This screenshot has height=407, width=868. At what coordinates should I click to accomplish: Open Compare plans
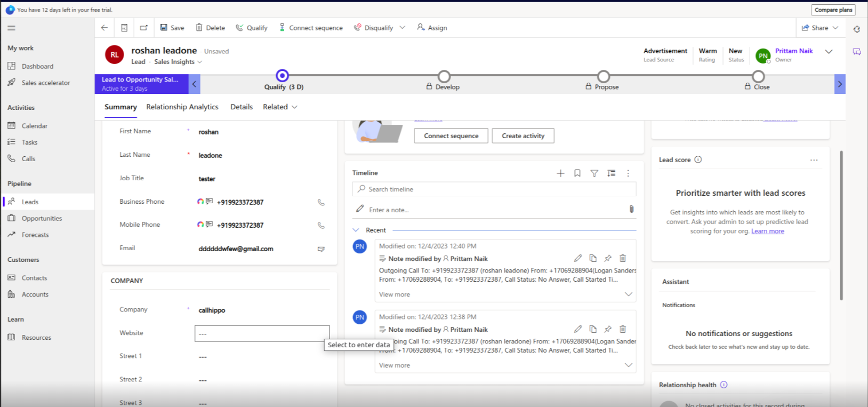pos(833,10)
